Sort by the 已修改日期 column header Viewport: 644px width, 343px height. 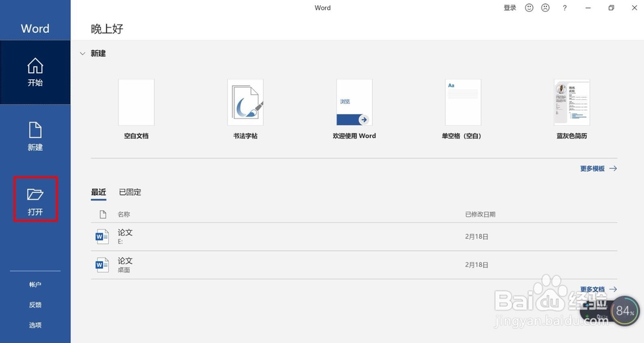click(x=480, y=214)
